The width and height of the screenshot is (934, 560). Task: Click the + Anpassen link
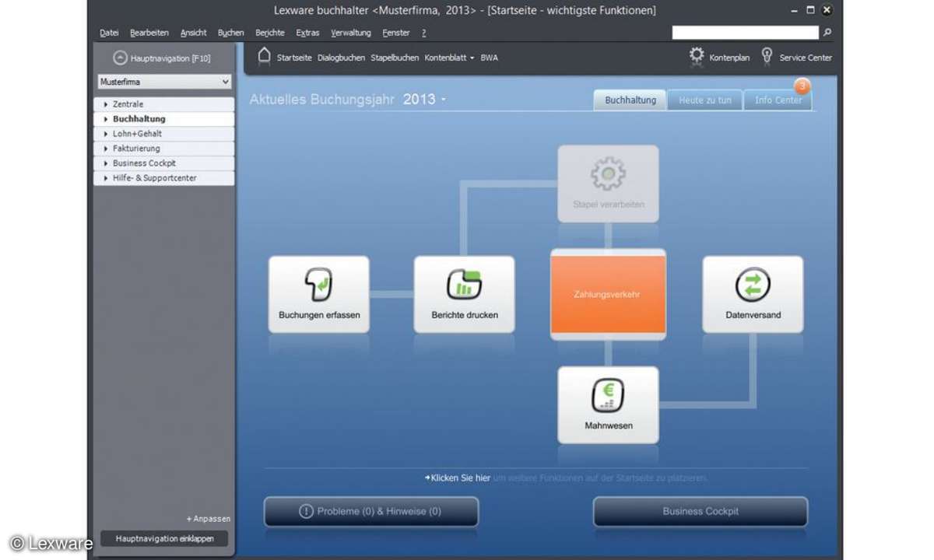209,519
